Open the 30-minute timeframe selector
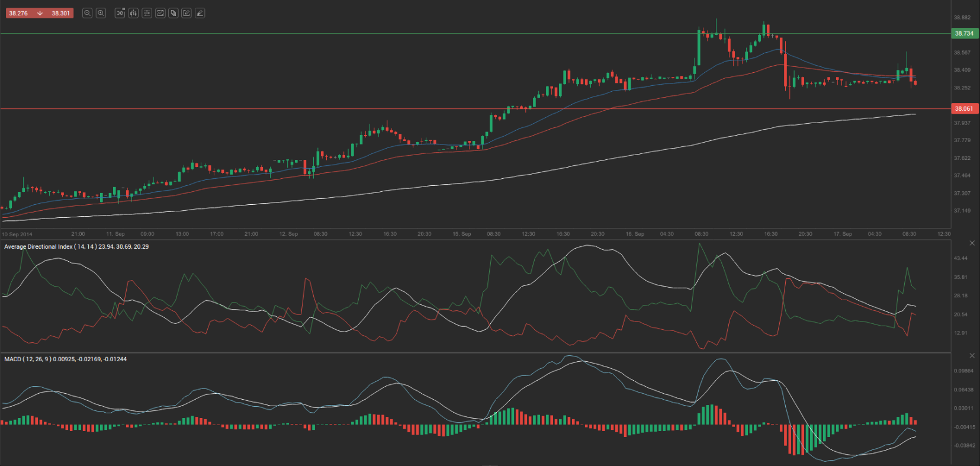 click(x=120, y=13)
